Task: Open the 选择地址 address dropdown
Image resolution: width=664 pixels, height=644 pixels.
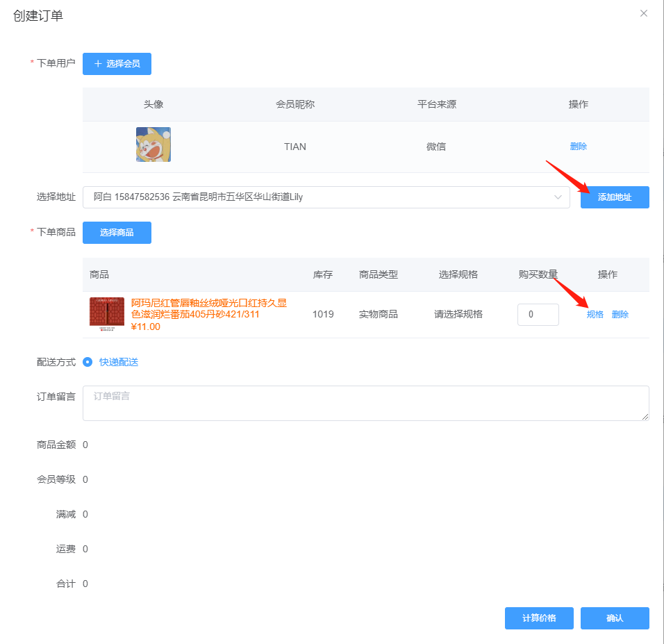Action: [326, 197]
